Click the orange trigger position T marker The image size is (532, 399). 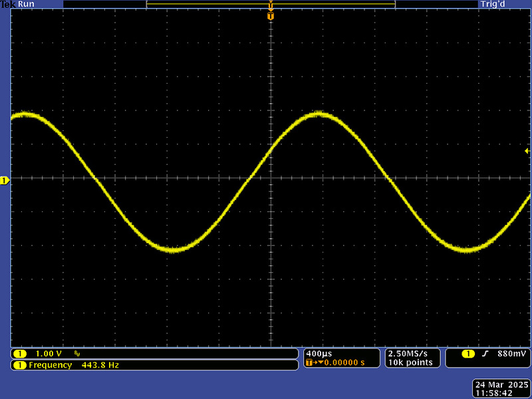[271, 15]
